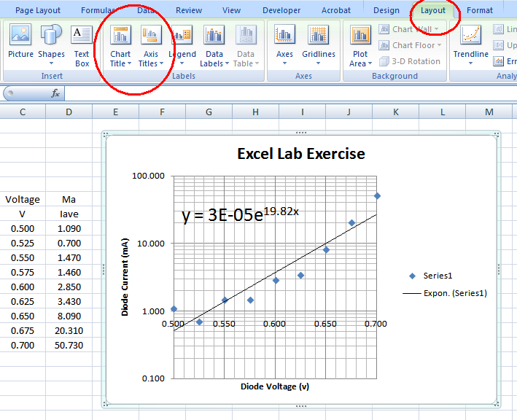Image resolution: width=517 pixels, height=420 pixels.
Task: Insert a Picture from the ribbon
Action: [20, 42]
